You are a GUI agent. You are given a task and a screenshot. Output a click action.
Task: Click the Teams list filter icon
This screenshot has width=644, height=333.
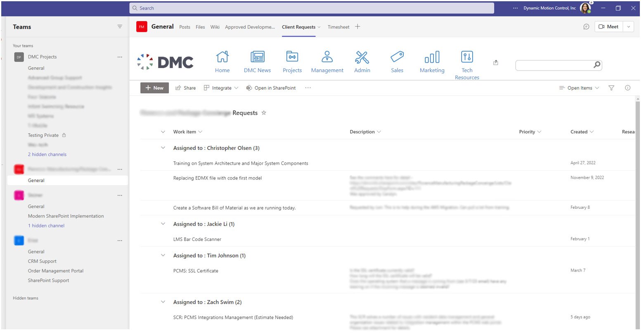tap(120, 27)
